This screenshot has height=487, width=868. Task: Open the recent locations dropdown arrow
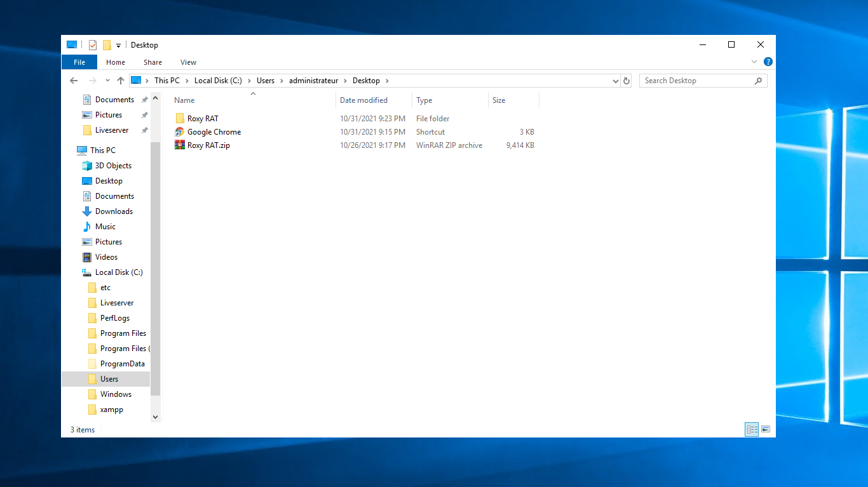point(107,81)
